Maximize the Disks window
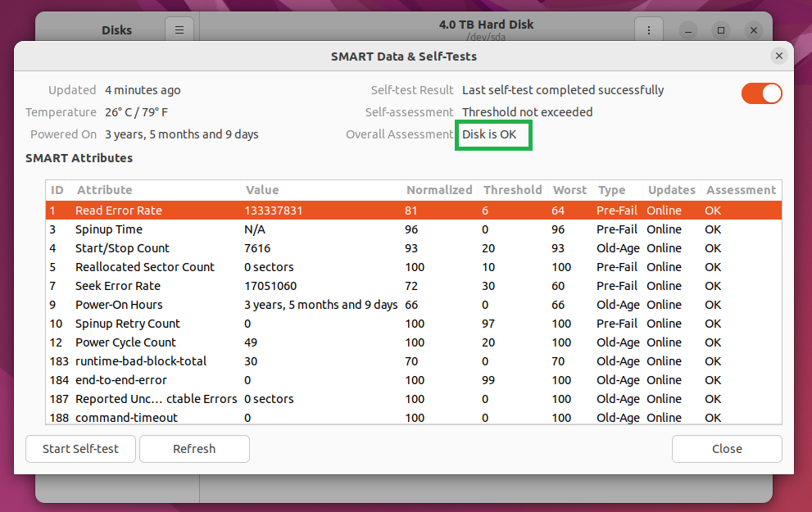This screenshot has width=812, height=512. (x=721, y=30)
